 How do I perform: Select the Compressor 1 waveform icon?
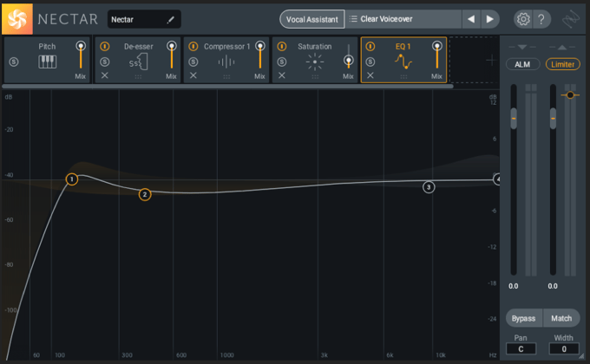point(226,62)
